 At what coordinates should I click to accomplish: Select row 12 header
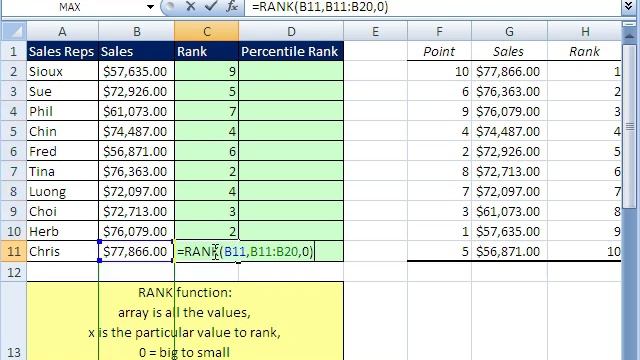(x=14, y=272)
